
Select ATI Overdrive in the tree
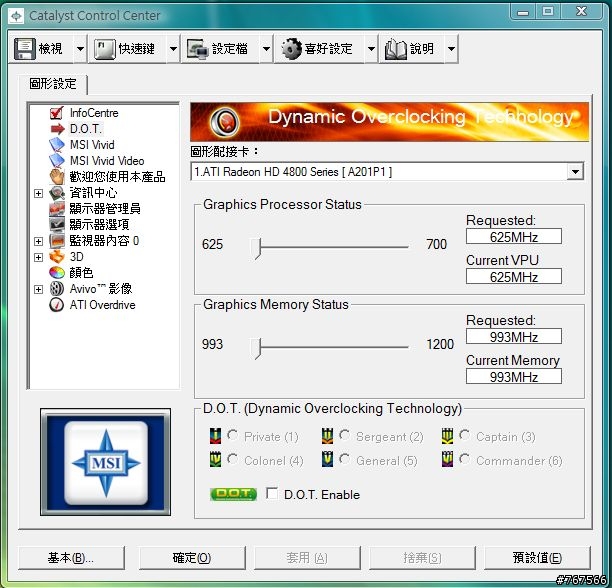[103, 305]
